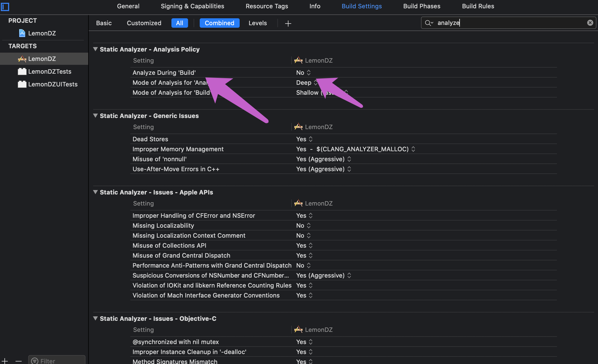
Task: Collapse the Issues - Objective-C section
Action: pos(95,319)
